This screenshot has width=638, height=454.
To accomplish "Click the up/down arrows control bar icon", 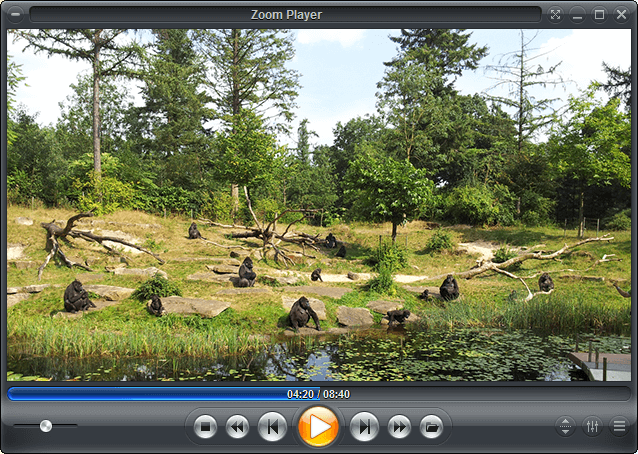I will coord(565,426).
